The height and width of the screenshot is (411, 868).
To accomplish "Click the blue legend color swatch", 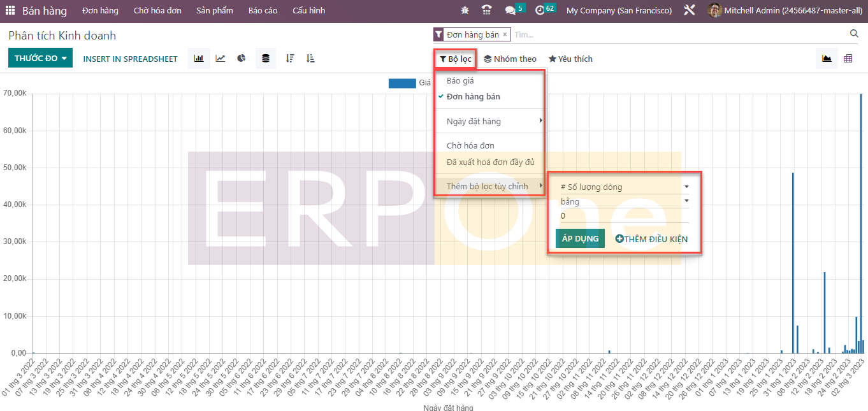I will click(401, 83).
